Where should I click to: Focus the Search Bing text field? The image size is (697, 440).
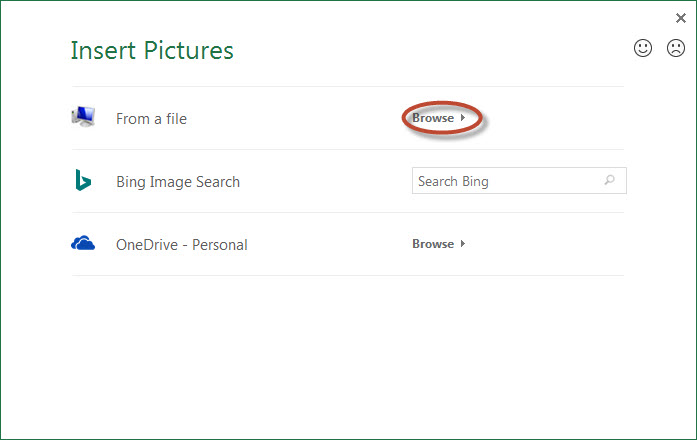[505, 181]
